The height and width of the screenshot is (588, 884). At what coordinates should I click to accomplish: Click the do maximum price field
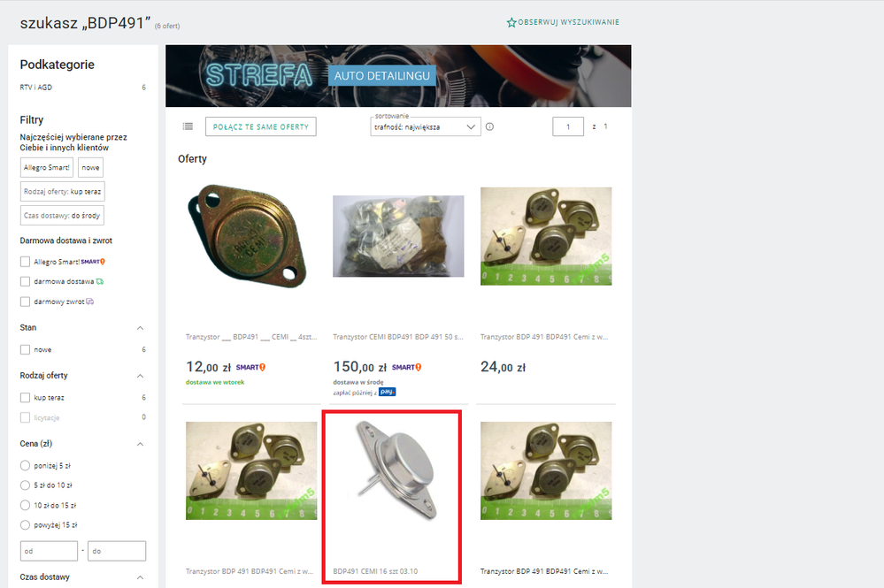(x=117, y=552)
